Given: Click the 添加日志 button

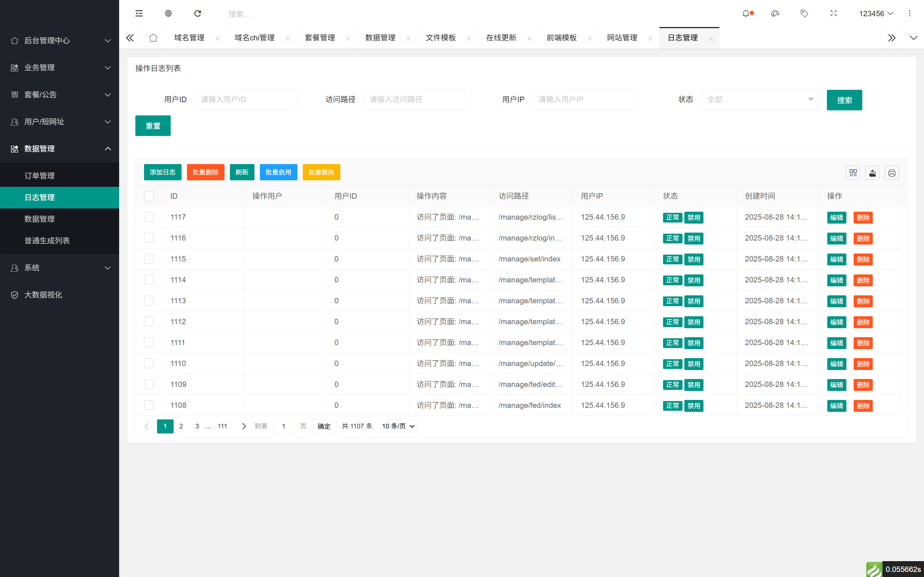Looking at the screenshot, I should click(x=162, y=172).
